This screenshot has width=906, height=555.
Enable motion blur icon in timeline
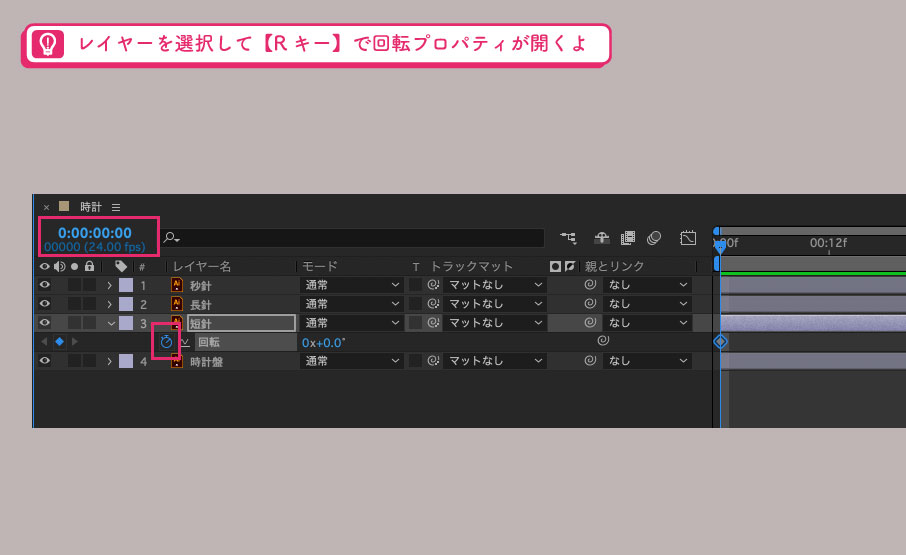tap(653, 237)
